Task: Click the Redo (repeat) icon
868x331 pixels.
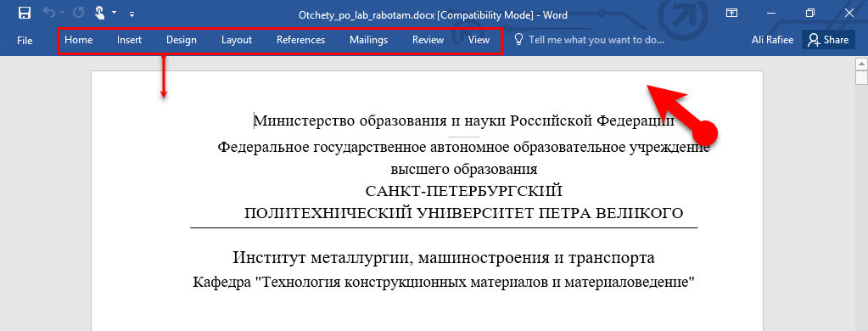Action: coord(78,13)
